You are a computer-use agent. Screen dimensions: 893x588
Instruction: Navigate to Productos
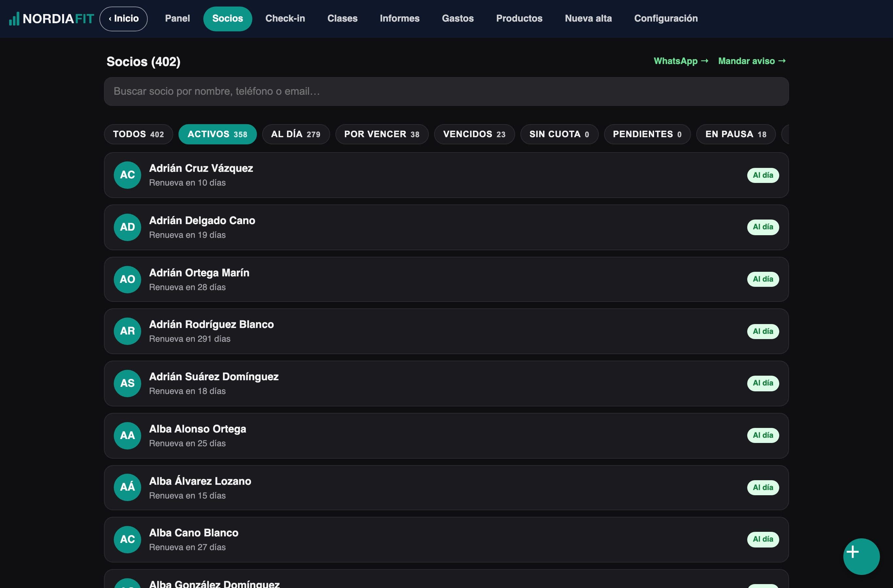[519, 19]
